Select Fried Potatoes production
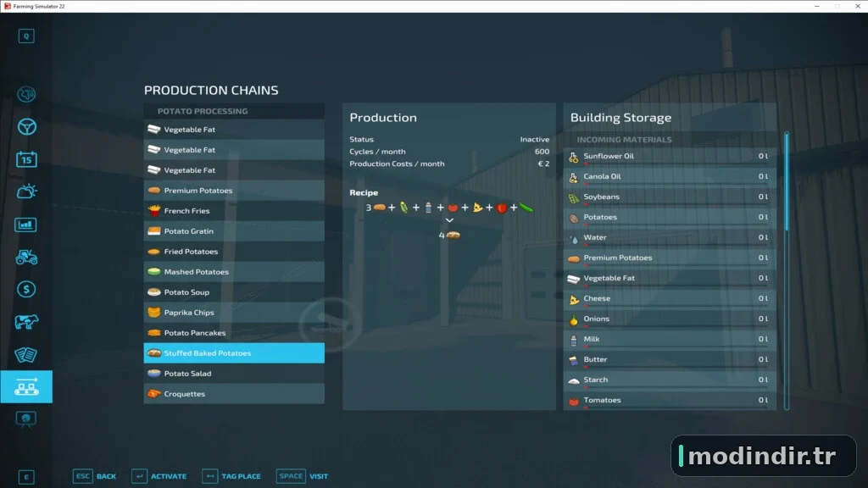868x488 pixels. click(x=234, y=252)
